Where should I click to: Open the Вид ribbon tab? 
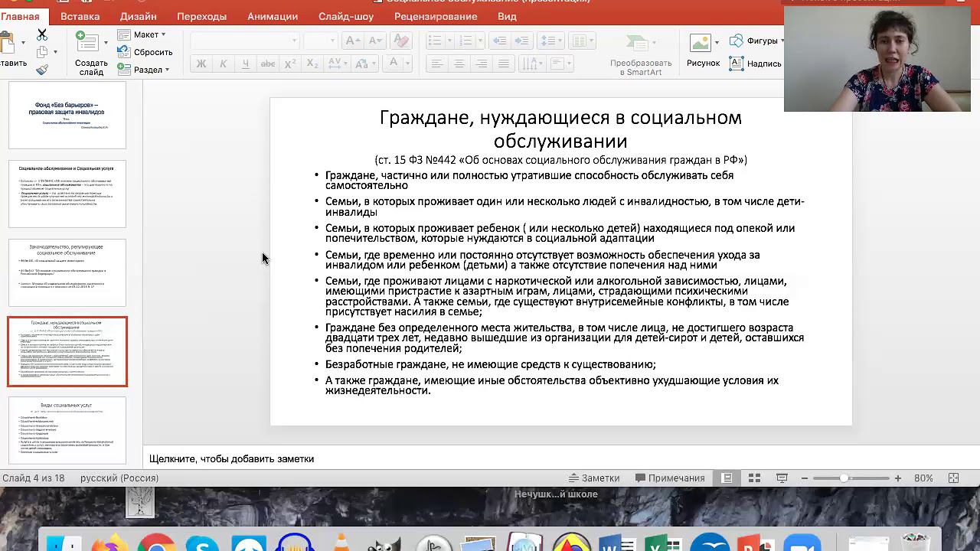tap(507, 16)
